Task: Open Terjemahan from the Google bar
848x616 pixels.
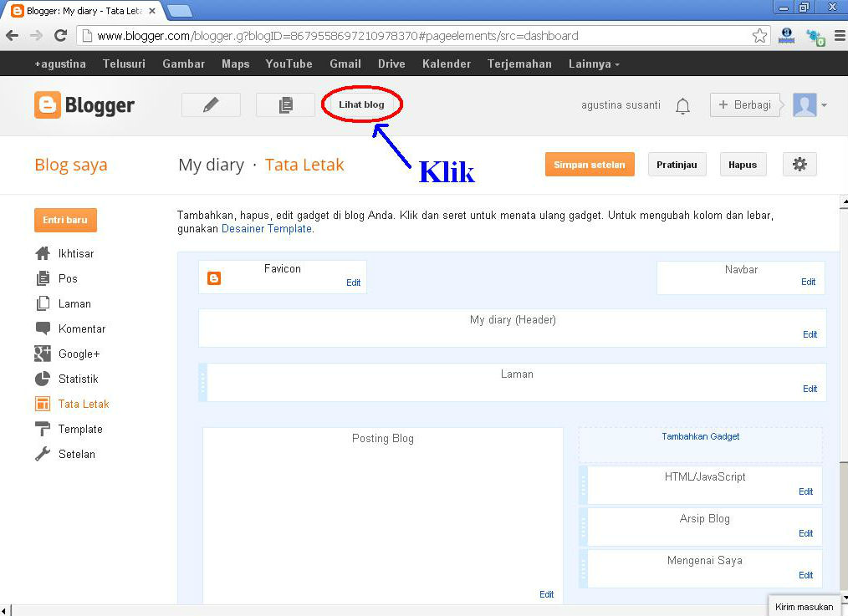Action: click(519, 64)
